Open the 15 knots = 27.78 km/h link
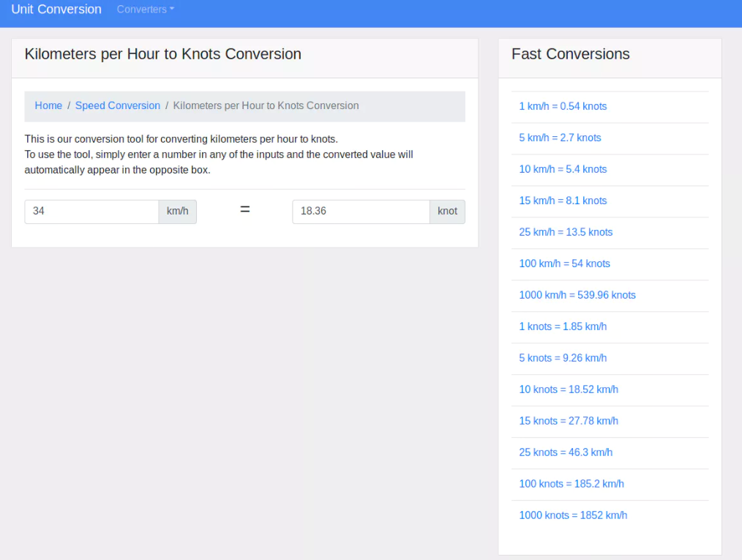The image size is (742, 560). click(x=569, y=422)
